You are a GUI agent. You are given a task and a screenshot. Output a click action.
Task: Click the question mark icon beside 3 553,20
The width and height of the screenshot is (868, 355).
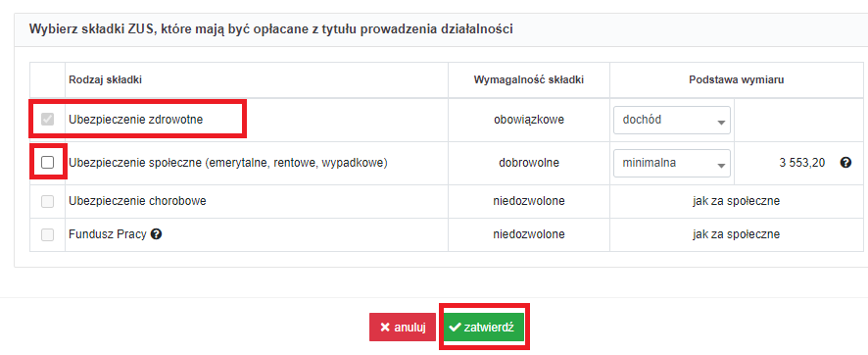(x=845, y=163)
